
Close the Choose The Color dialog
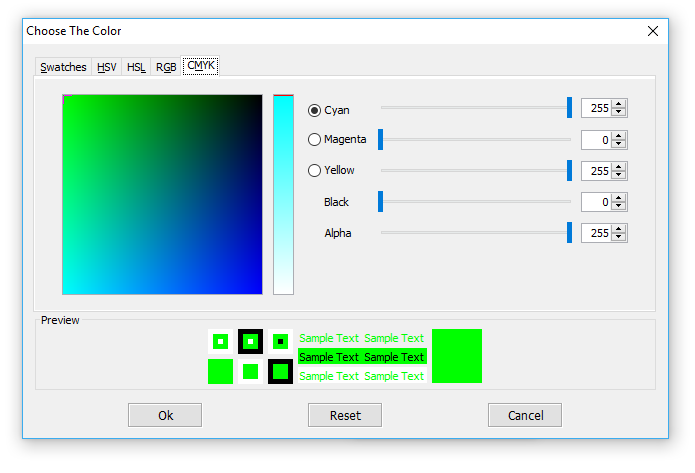(652, 31)
